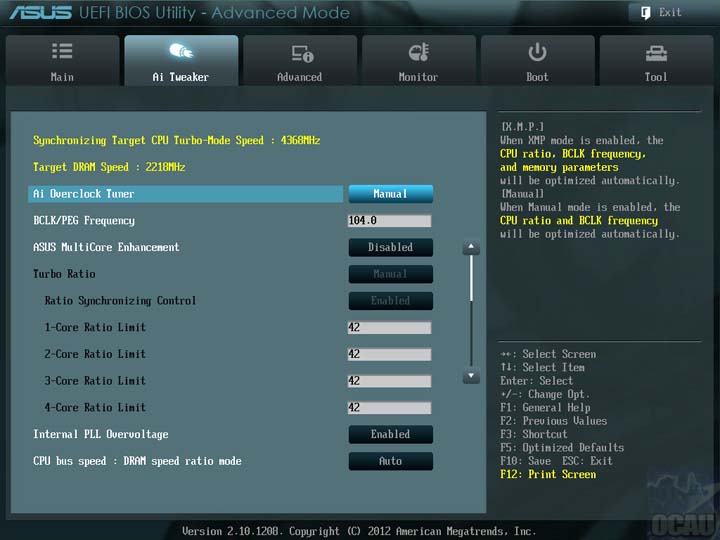Select the Turbo Ratio label
The height and width of the screenshot is (540, 720).
(64, 274)
